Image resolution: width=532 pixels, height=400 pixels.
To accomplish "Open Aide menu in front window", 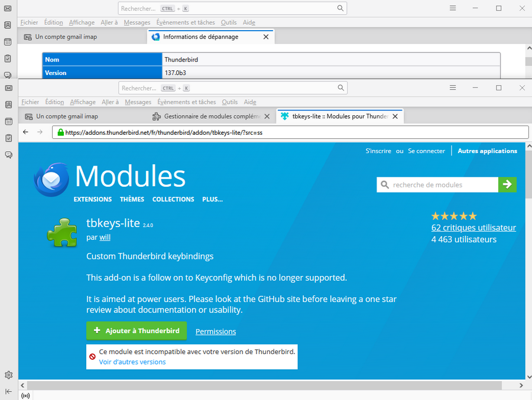I will point(250,102).
